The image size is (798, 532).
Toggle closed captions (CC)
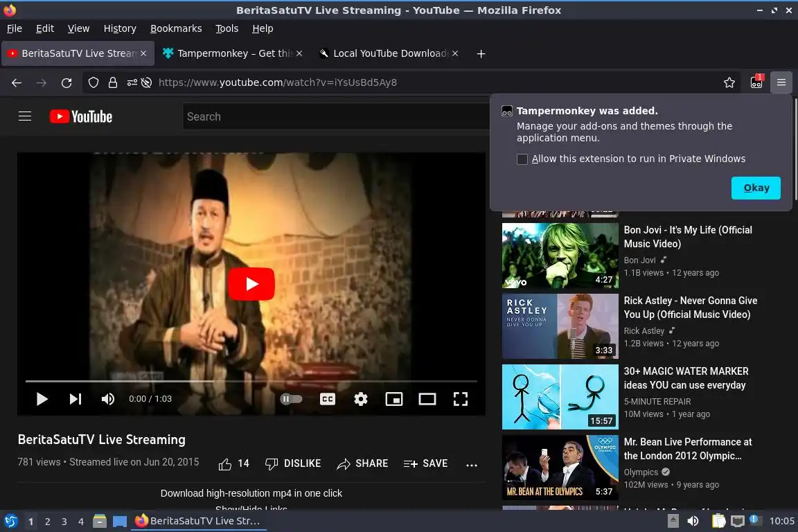tap(327, 399)
